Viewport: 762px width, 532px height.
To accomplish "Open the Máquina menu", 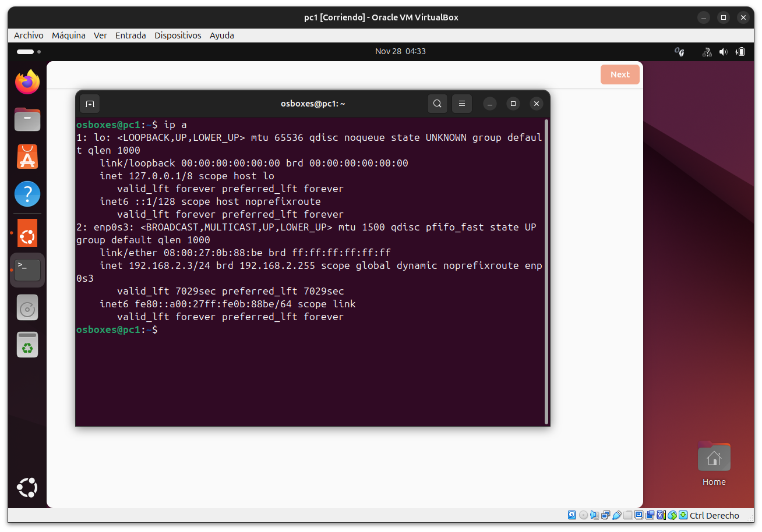I will tap(69, 36).
